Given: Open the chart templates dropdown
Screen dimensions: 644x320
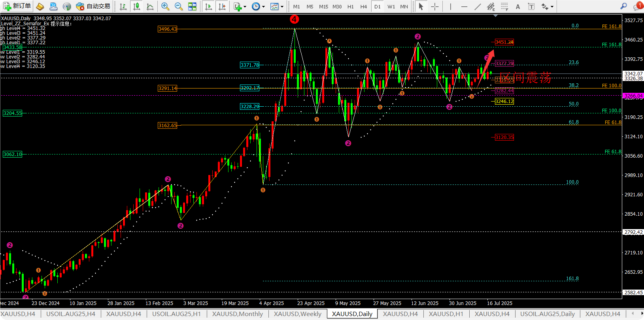Looking at the screenshot, I should point(277,6).
